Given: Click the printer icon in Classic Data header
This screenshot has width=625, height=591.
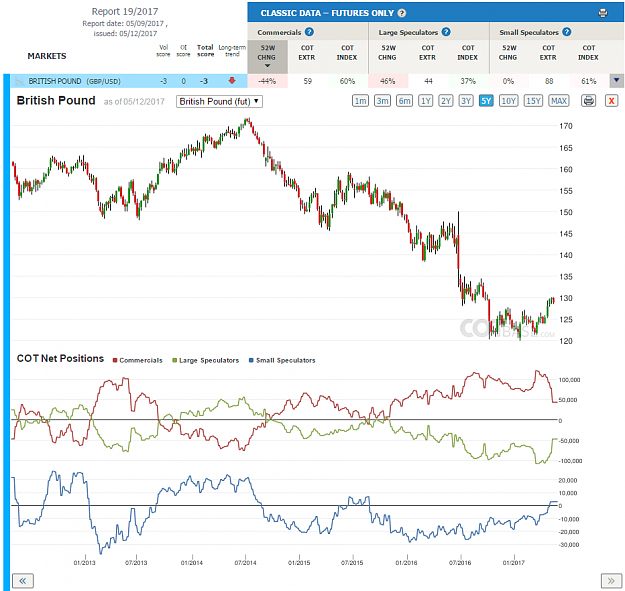Looking at the screenshot, I should pos(603,13).
